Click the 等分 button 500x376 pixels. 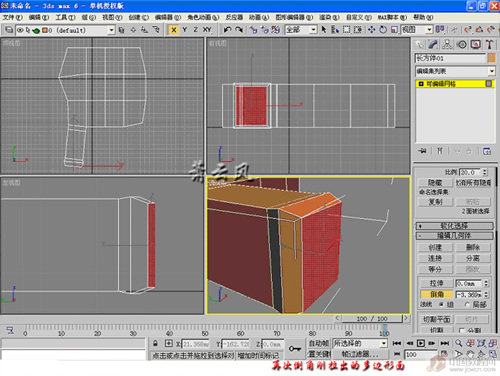coord(435,269)
